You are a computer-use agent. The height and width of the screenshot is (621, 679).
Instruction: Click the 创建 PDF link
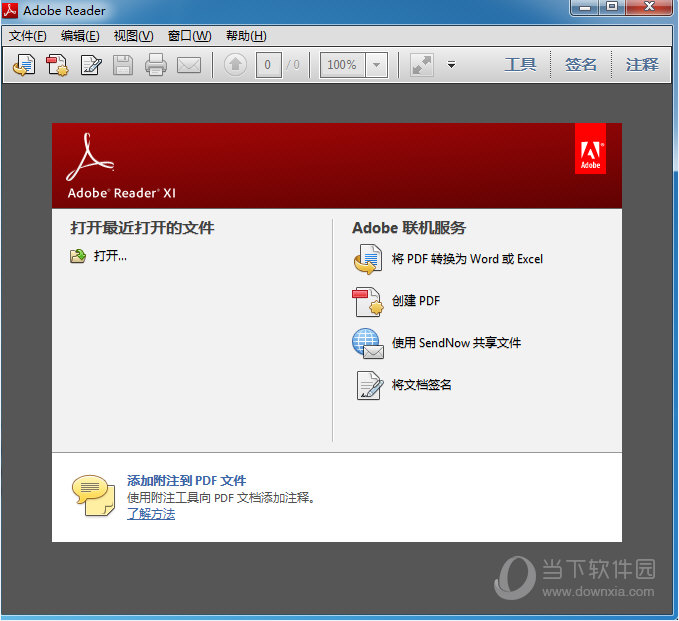point(416,301)
